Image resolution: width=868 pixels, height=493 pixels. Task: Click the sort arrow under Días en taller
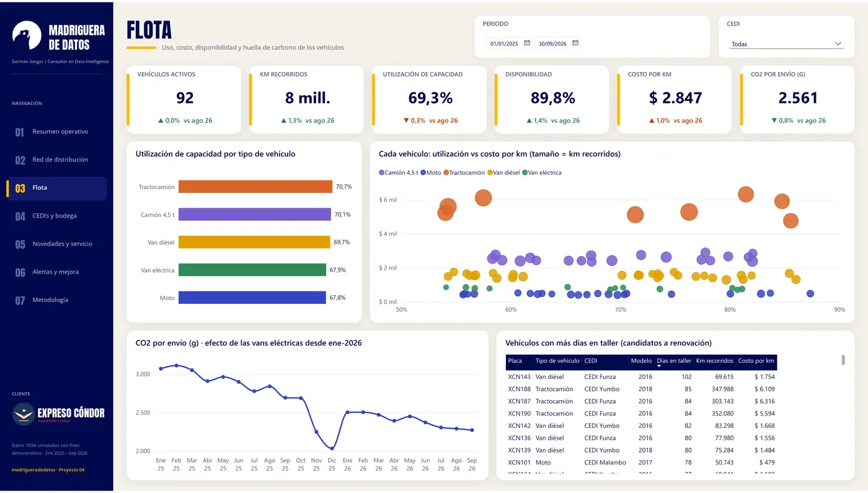(659, 366)
